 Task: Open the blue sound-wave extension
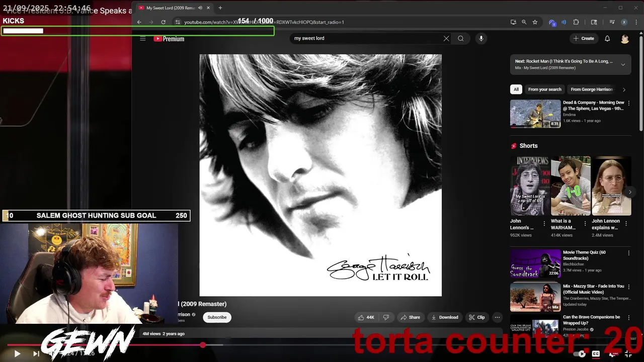coord(563,22)
